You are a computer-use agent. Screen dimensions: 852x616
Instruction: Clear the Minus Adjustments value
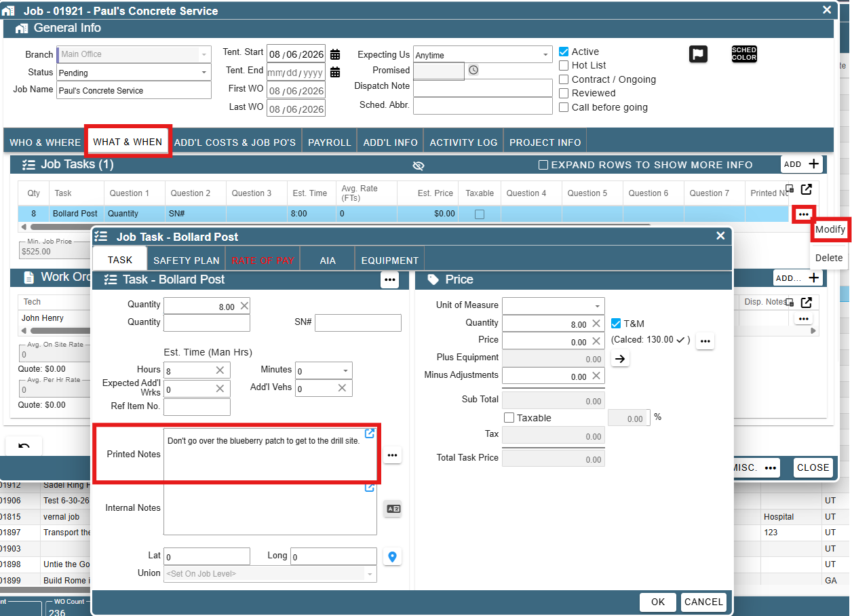596,376
